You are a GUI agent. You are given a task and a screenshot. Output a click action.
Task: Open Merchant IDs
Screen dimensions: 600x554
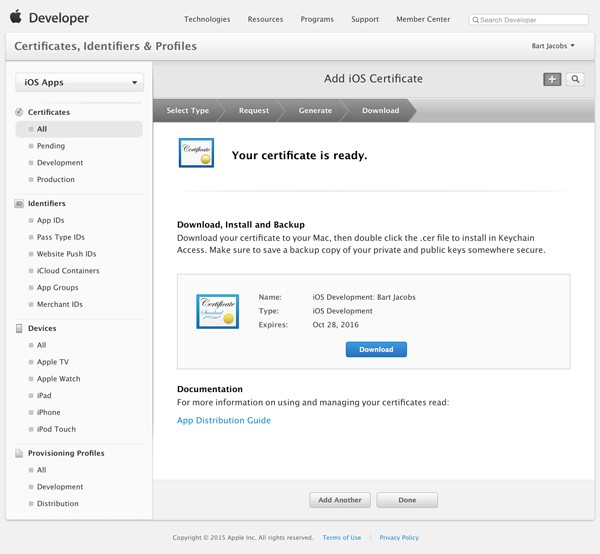(60, 305)
